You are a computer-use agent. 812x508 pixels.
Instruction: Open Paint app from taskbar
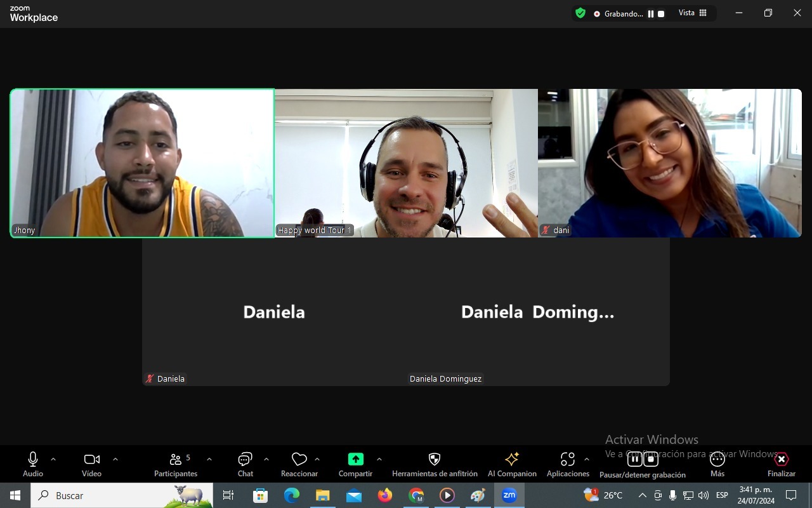(478, 495)
